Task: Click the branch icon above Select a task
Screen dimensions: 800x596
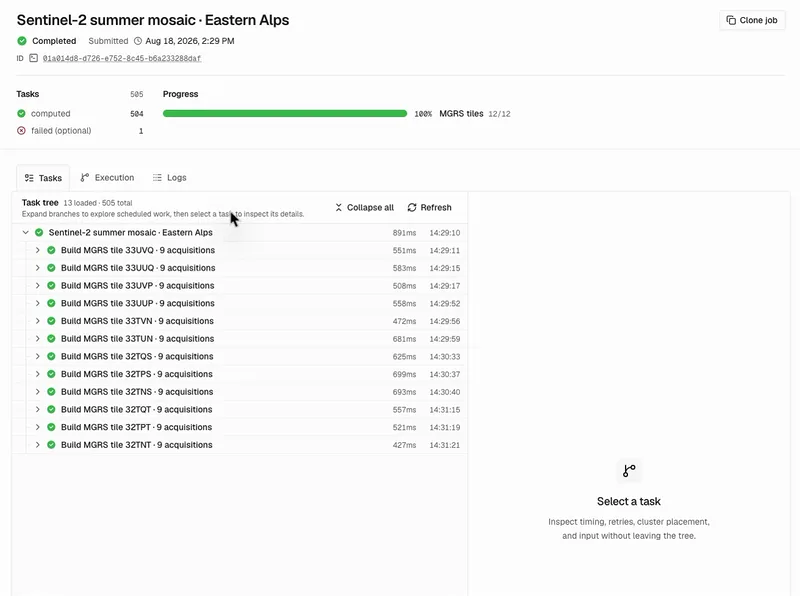Action: point(629,470)
